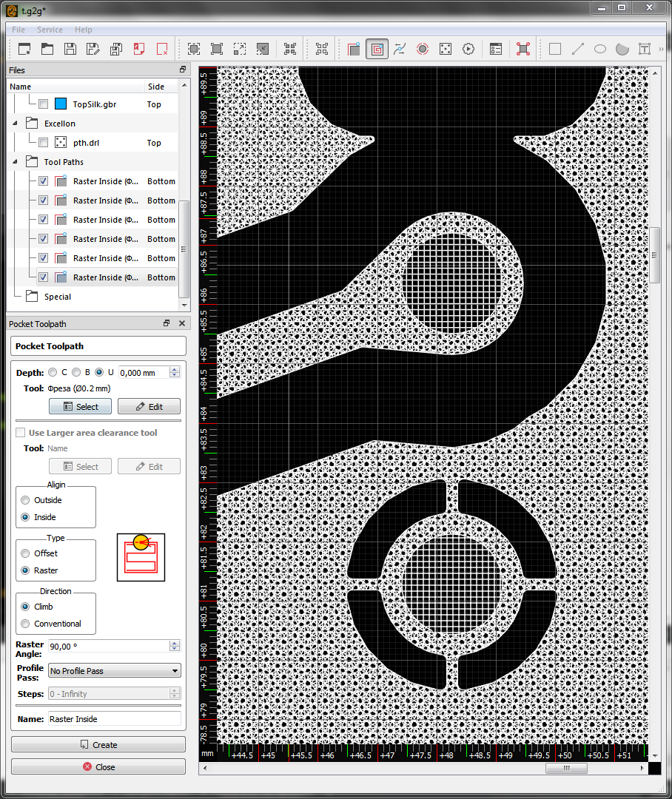672x799 pixels.
Task: Click the Steps spinner arrows
Action: (175, 693)
